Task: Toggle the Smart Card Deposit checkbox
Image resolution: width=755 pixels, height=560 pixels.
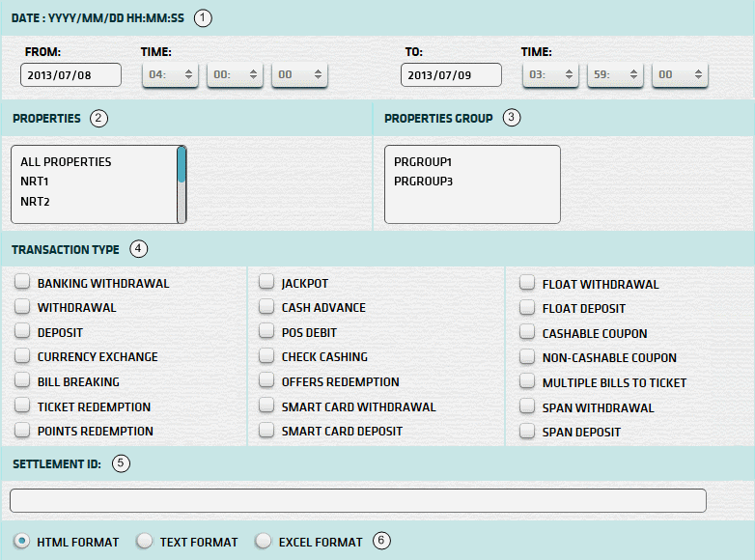Action: click(266, 431)
